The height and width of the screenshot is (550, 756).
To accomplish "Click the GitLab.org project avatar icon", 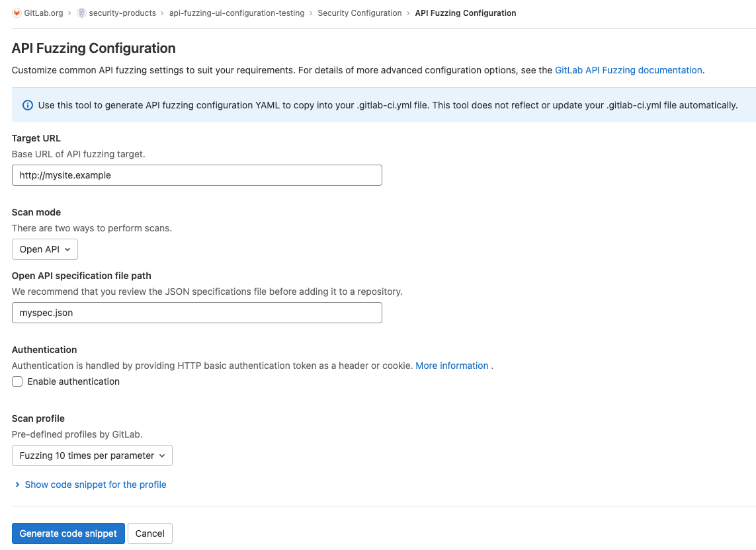I will [x=15, y=13].
